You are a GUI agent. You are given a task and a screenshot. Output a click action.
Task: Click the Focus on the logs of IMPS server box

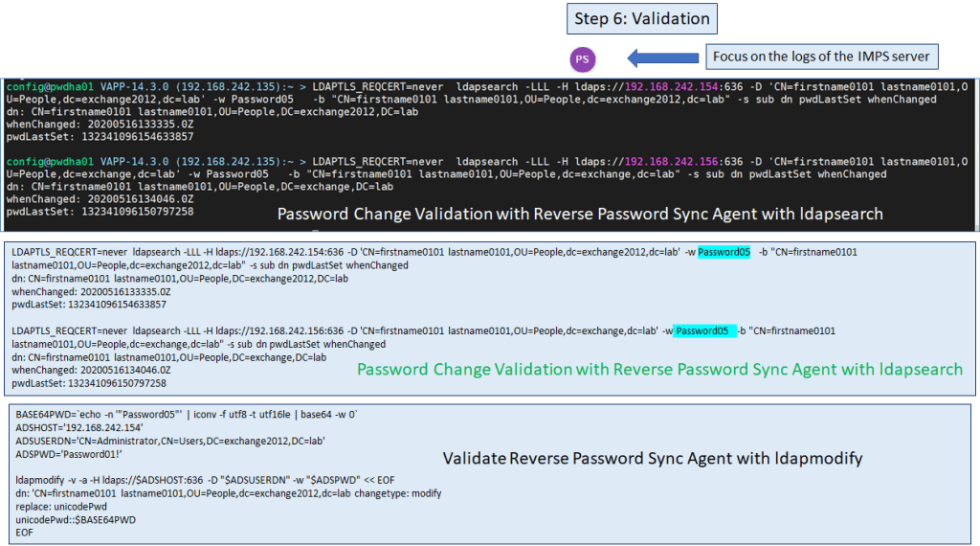821,57
